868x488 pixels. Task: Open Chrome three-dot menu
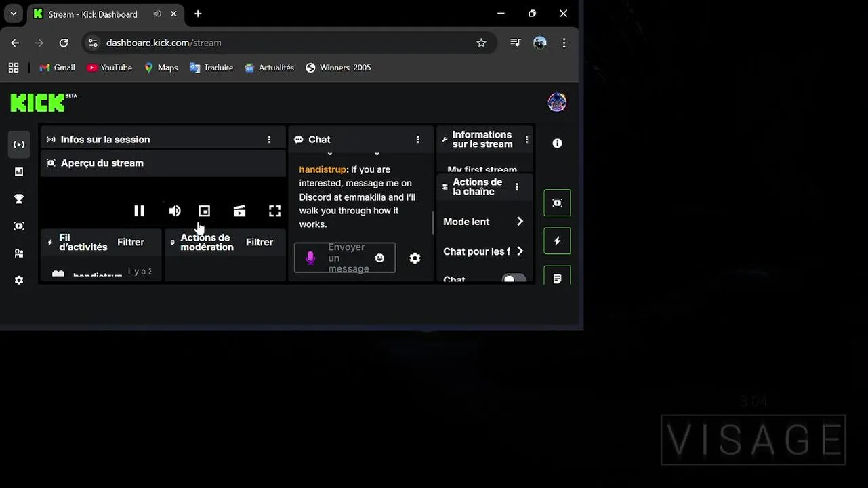pos(564,43)
